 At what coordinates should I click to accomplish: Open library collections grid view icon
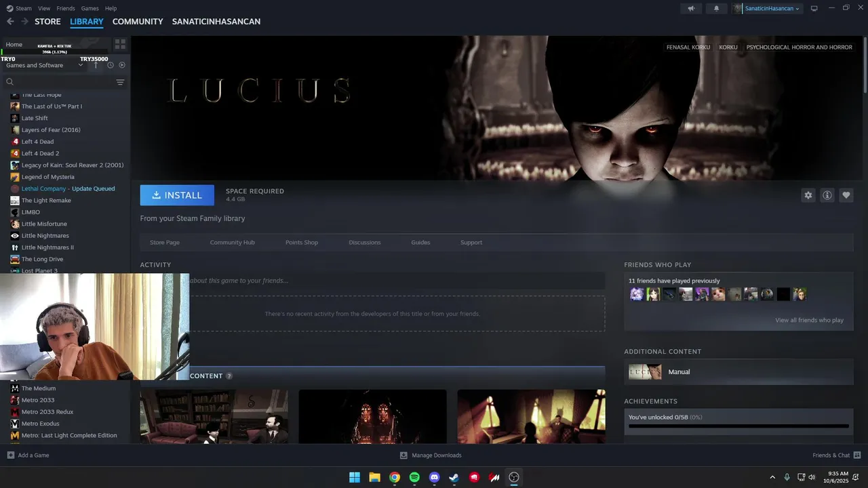120,44
